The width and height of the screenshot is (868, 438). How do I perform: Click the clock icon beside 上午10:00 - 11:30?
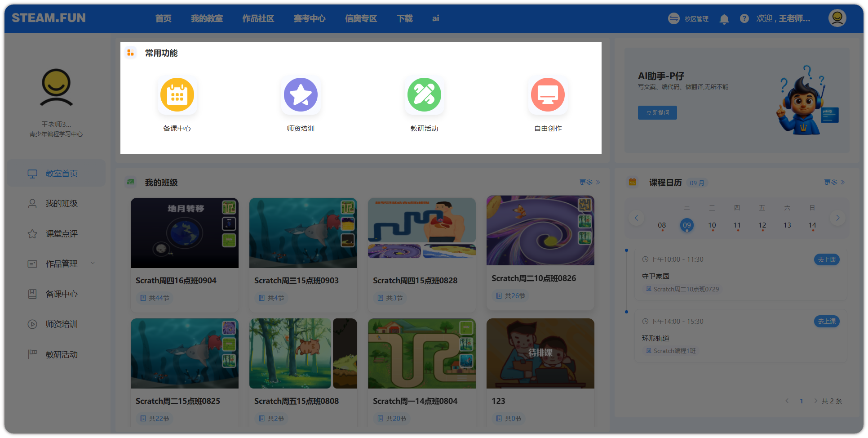pos(645,259)
